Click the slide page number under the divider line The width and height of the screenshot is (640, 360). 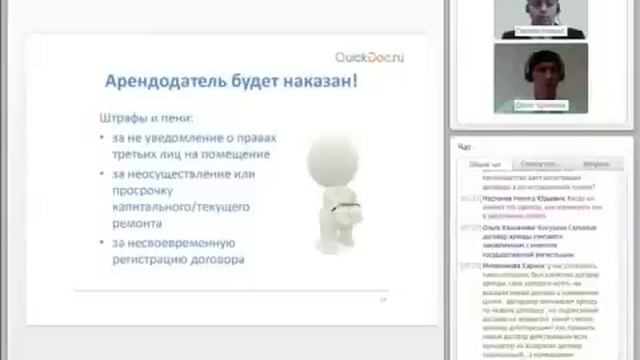click(x=383, y=300)
